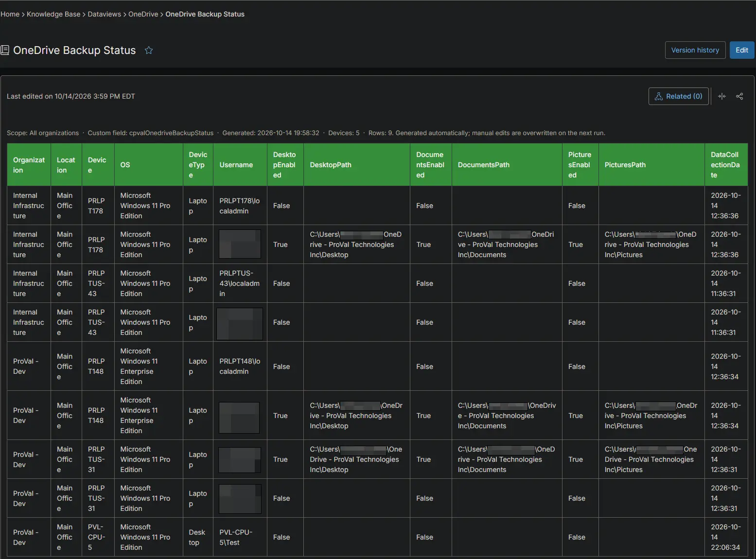Image resolution: width=756 pixels, height=559 pixels.
Task: Click the Desktop device type cell
Action: click(x=198, y=537)
